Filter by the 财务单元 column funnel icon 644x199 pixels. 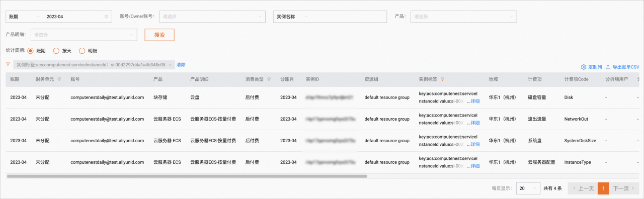point(59,79)
